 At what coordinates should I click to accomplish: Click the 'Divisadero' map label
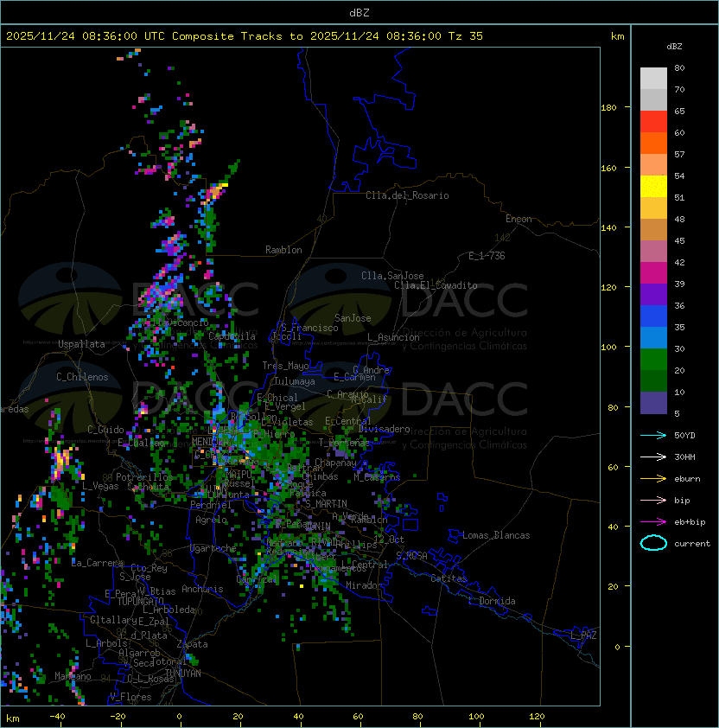click(384, 429)
